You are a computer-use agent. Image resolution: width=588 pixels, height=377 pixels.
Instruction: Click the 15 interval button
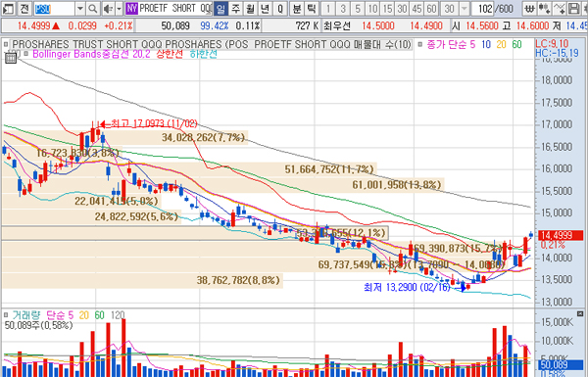[387, 8]
